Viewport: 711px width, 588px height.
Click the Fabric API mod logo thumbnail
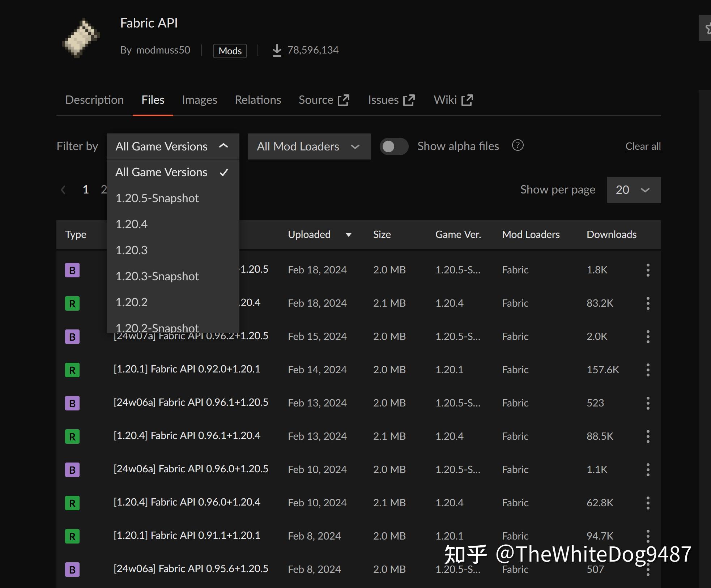(81, 38)
